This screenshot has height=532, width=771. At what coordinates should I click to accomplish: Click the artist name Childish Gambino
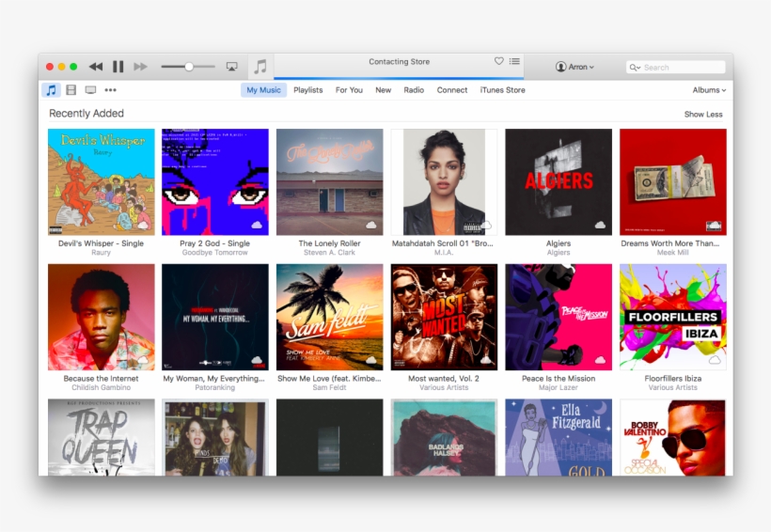point(102,387)
